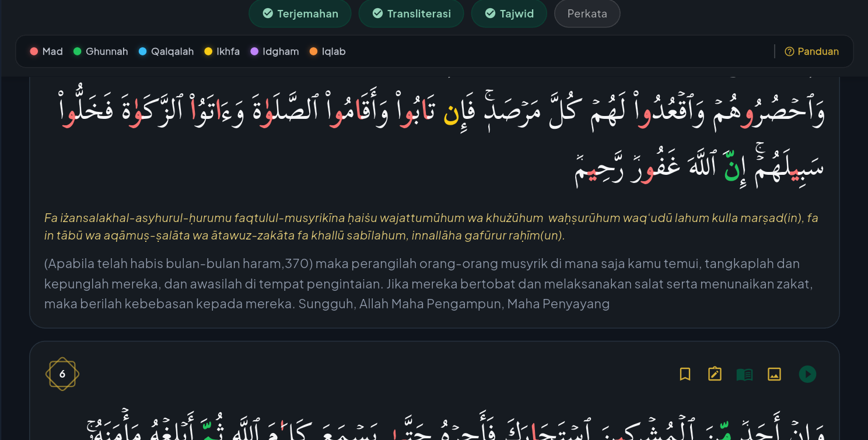Play audio for verse 6
This screenshot has width=868, height=440.
[807, 374]
